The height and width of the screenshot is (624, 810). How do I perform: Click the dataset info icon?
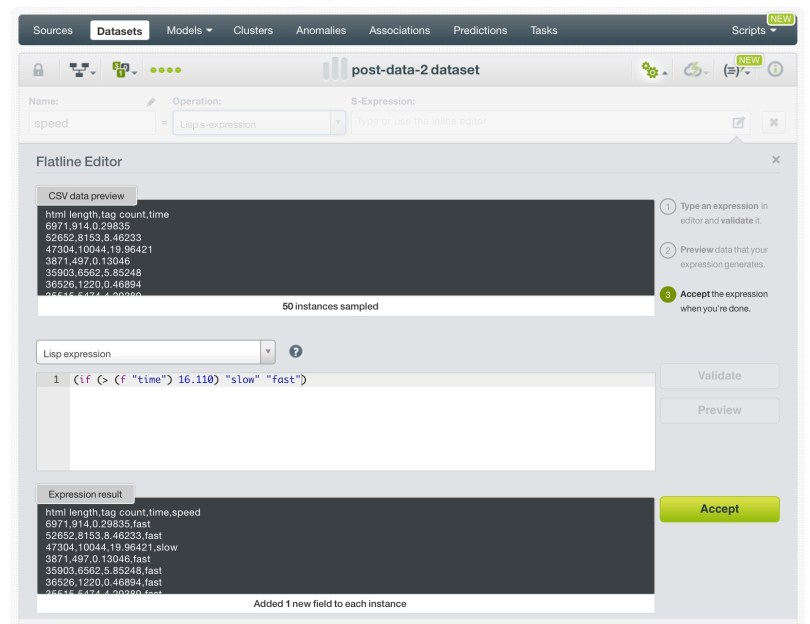[775, 70]
